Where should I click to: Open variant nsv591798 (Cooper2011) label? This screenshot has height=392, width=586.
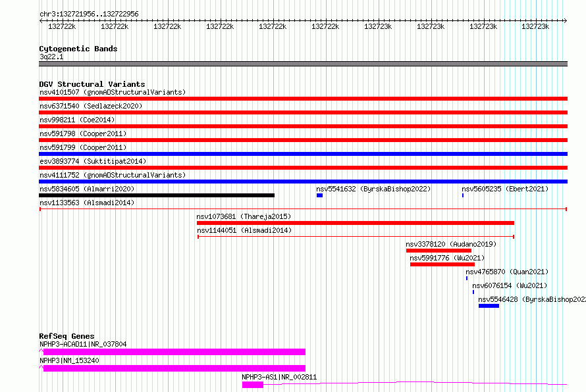pos(83,134)
